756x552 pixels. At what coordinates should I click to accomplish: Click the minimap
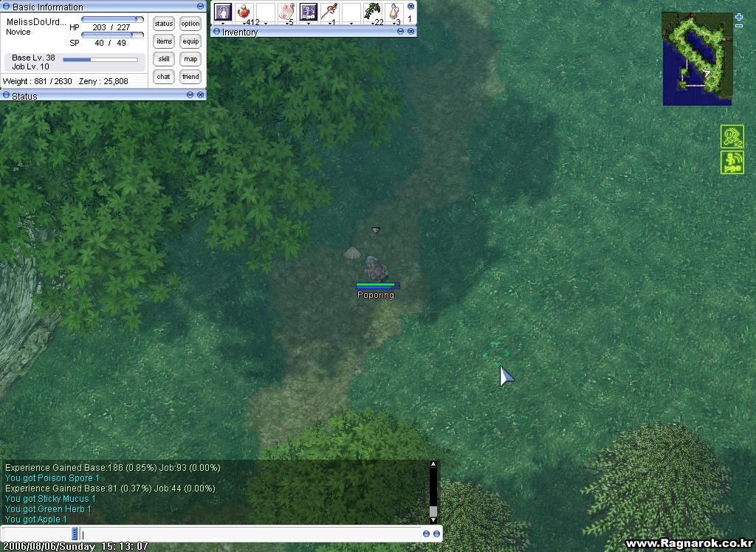pyautogui.click(x=698, y=59)
